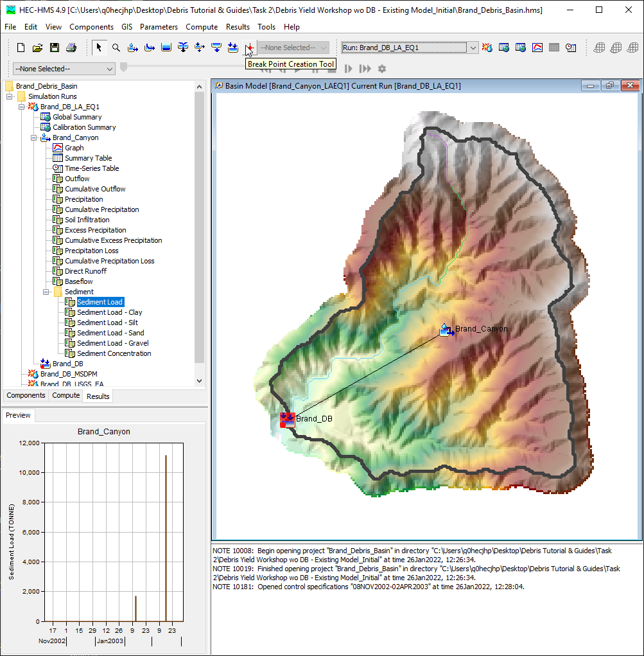Save the project with the floppy disk icon
644x656 pixels.
pyautogui.click(x=55, y=48)
